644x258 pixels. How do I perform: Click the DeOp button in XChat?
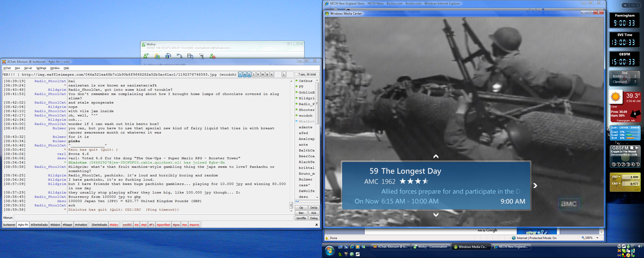[x=314, y=208]
